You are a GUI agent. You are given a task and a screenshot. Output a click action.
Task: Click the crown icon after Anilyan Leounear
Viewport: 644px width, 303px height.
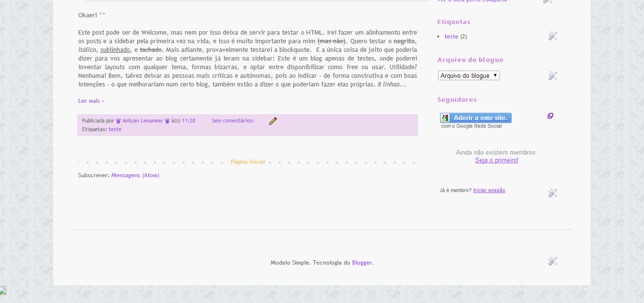[167, 121]
